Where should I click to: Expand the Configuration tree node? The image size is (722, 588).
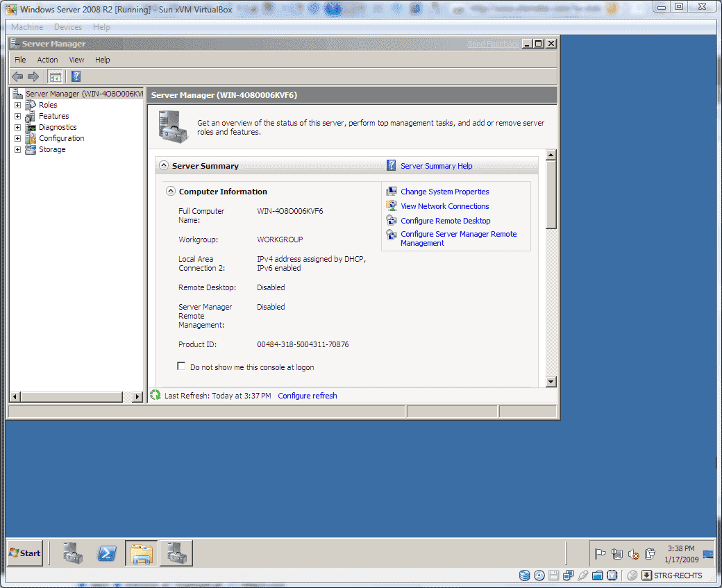17,138
